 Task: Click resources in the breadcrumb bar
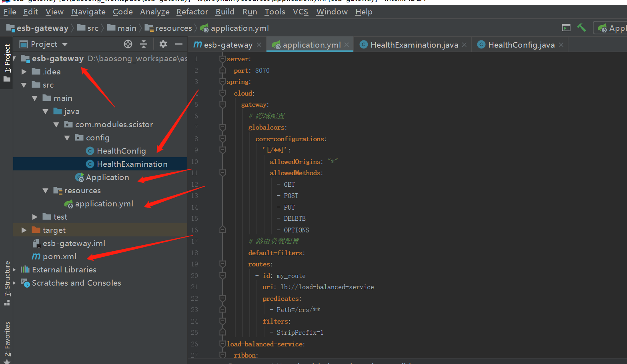[173, 28]
